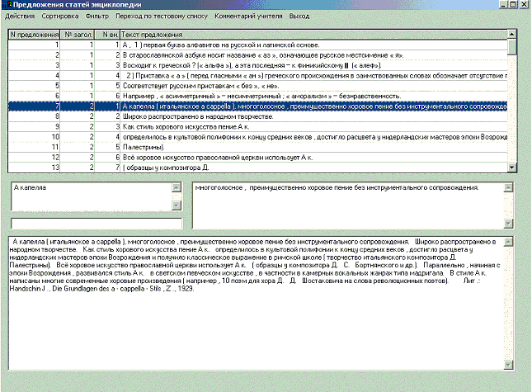Viewport: 532px width, 392px height.
Task: Click scroll down arrow in 'А капелла' box
Action: point(175,207)
